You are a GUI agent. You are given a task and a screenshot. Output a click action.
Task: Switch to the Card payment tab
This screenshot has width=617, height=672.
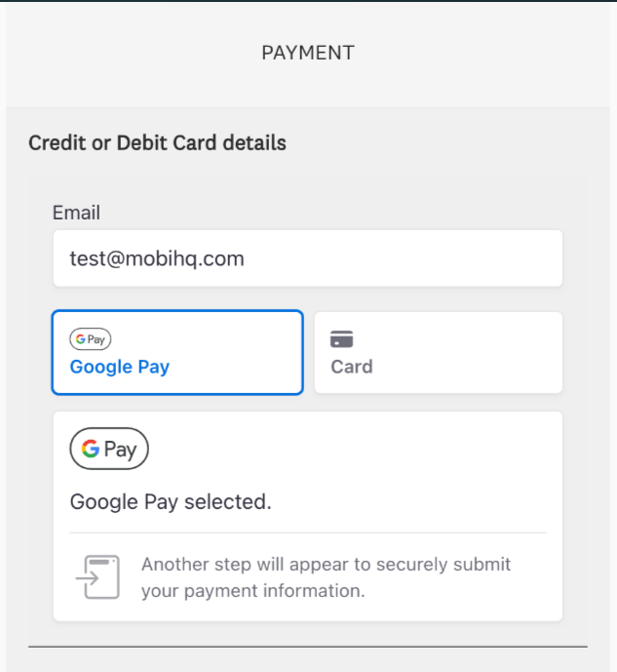pyautogui.click(x=438, y=352)
